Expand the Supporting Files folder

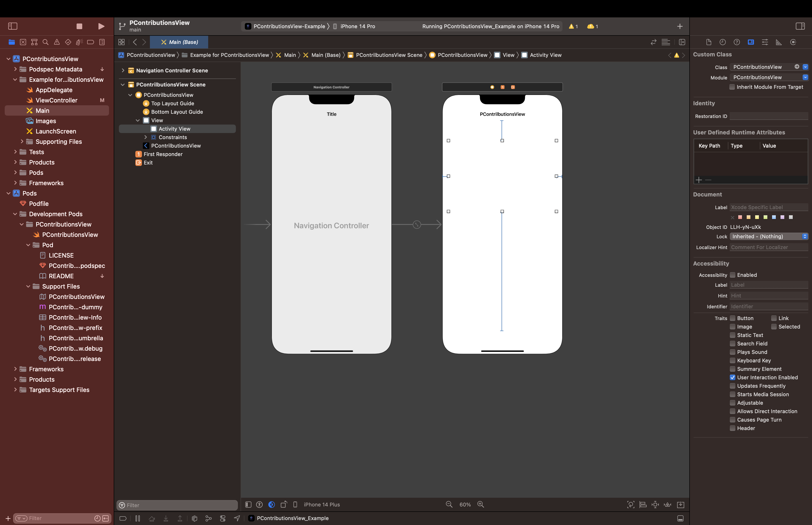click(x=22, y=141)
